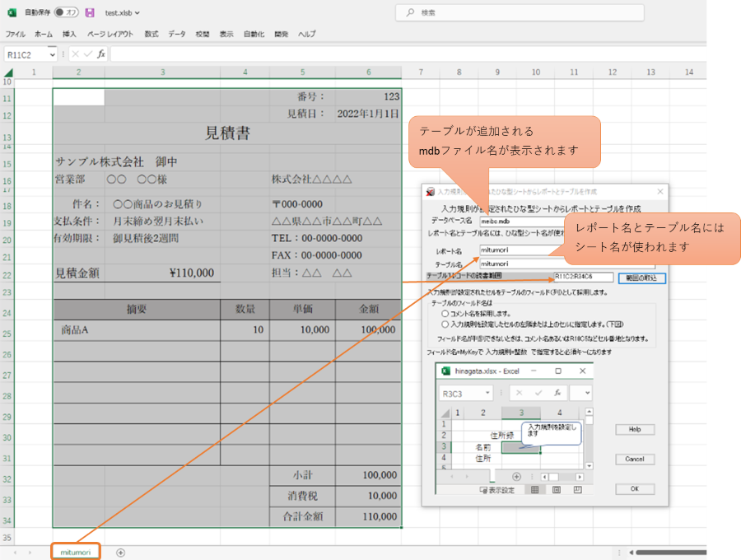Click the cancel X in hinagata preview formula bar
Image resolution: width=741 pixels, height=560 pixels.
(519, 393)
